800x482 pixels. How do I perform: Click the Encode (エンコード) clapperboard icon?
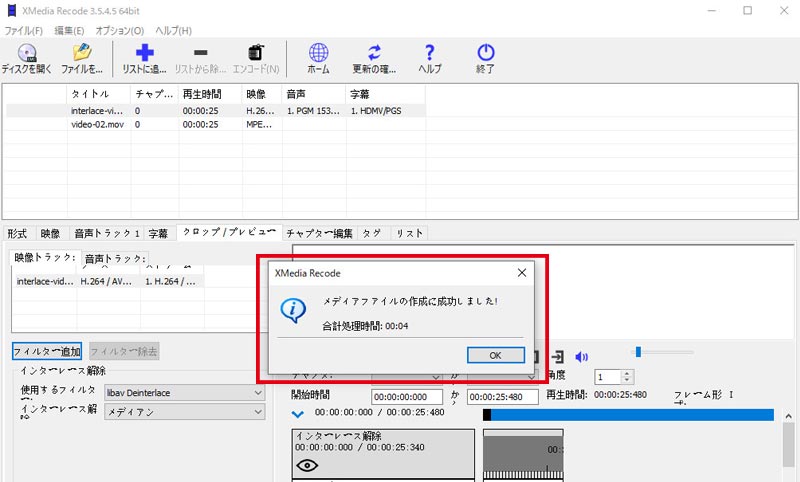[x=256, y=53]
